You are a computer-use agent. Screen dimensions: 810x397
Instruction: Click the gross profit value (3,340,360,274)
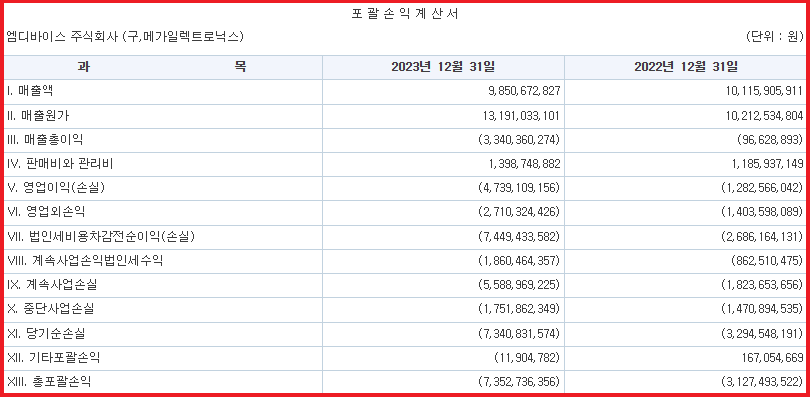pyautogui.click(x=520, y=140)
